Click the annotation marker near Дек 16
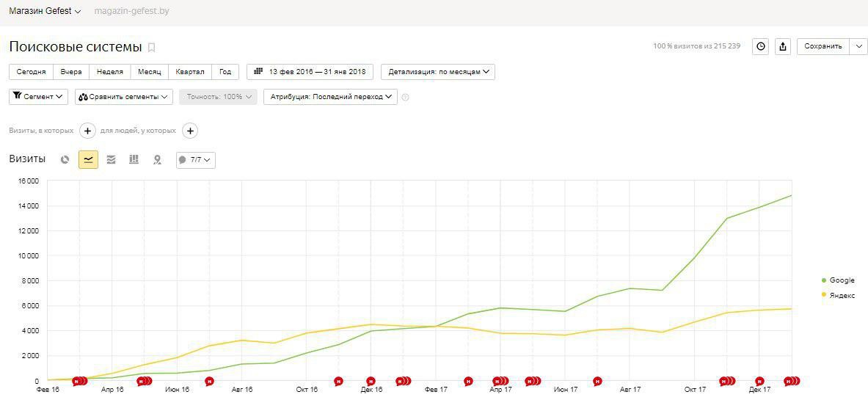The image size is (868, 411). tap(371, 381)
